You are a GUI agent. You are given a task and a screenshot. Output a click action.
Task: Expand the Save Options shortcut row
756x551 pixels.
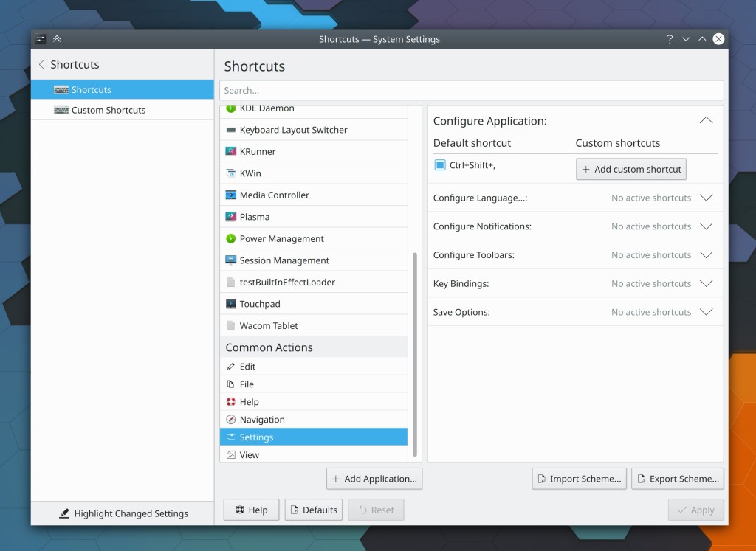[706, 312]
